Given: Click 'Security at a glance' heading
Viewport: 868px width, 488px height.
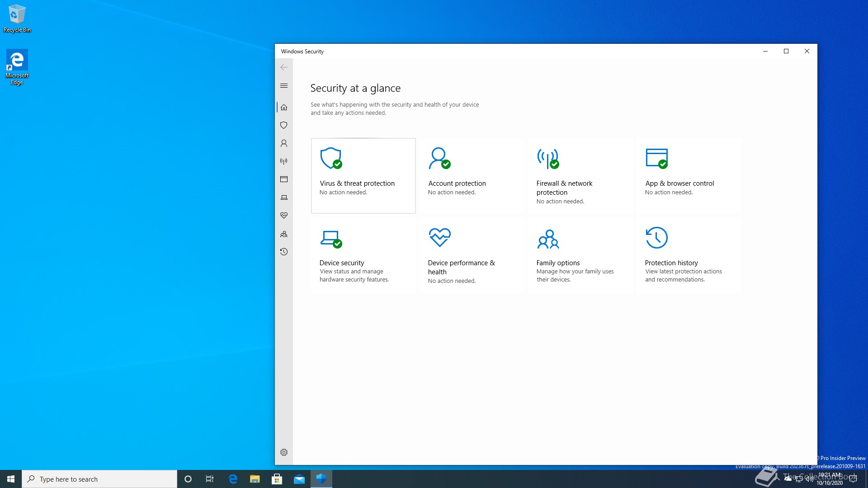Looking at the screenshot, I should (355, 88).
